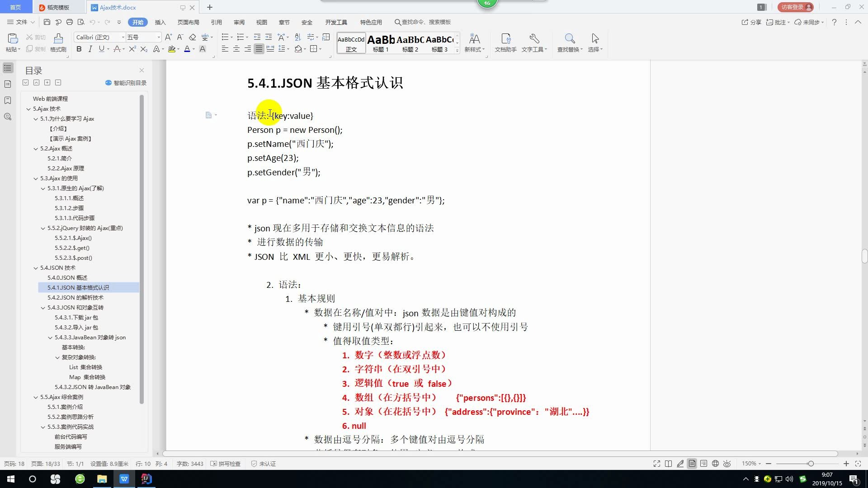Click the Clear Formatting eraser icon

(x=193, y=37)
